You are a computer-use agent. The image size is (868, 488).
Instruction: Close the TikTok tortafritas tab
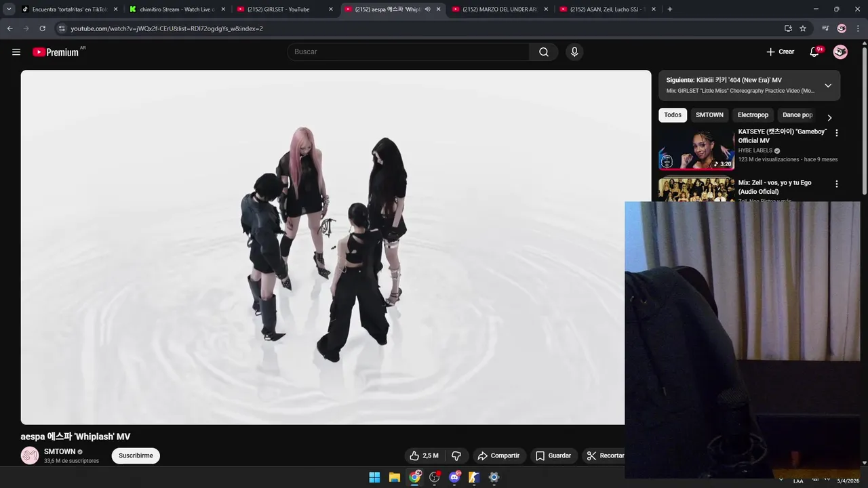click(x=115, y=9)
